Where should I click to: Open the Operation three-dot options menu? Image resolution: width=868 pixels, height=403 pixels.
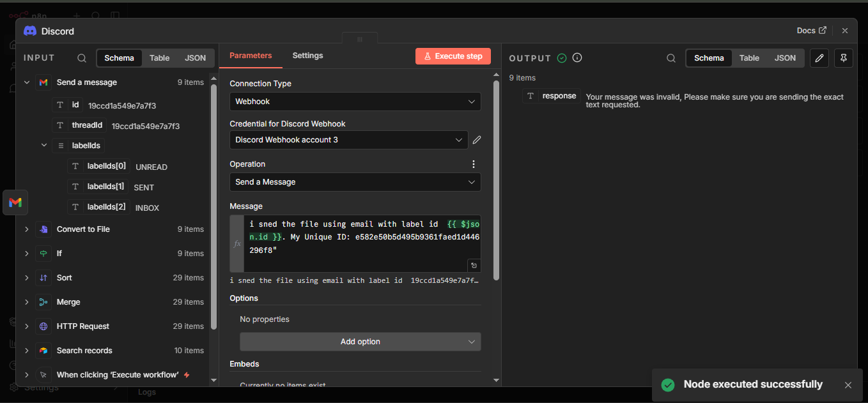[474, 164]
